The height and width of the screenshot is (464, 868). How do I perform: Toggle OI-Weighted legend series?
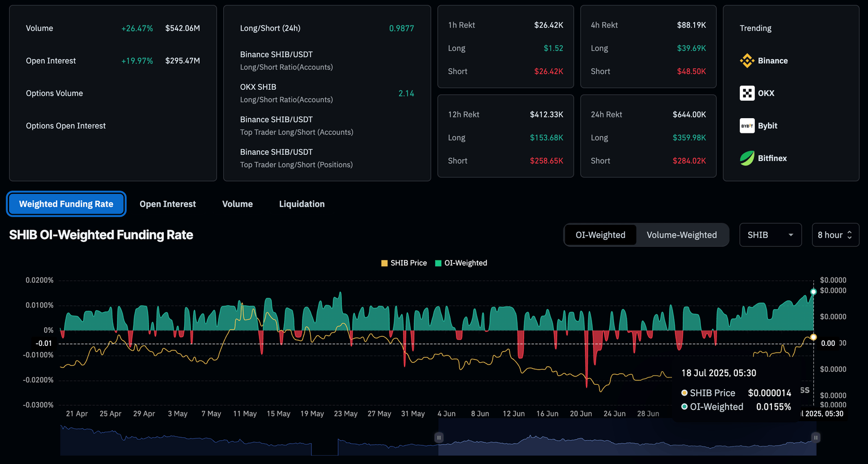[x=461, y=263]
